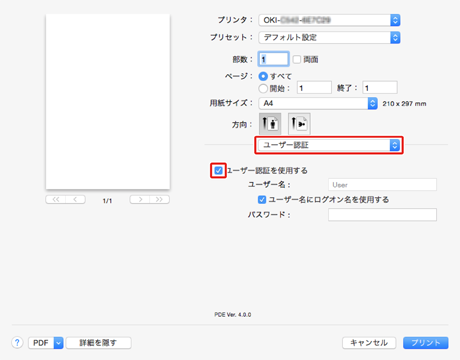Click the プリント button

coord(426,343)
